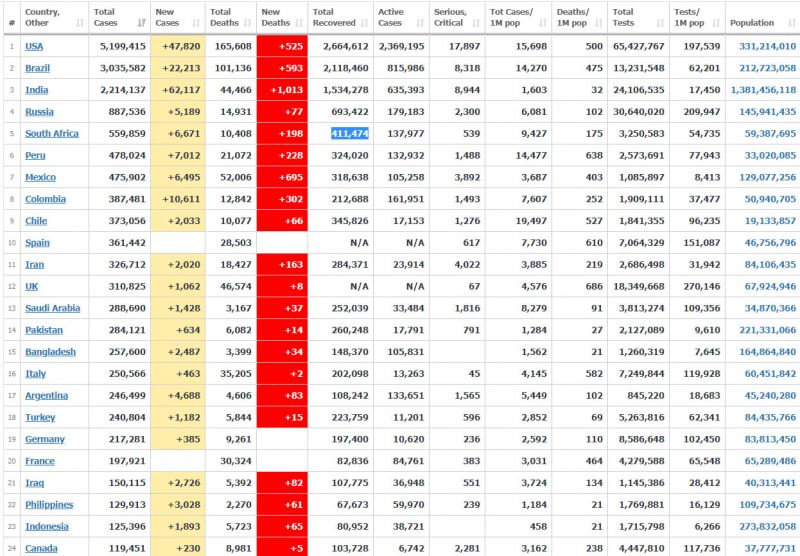
Task: Select Mexico's new deaths cell +695
Action: click(282, 178)
